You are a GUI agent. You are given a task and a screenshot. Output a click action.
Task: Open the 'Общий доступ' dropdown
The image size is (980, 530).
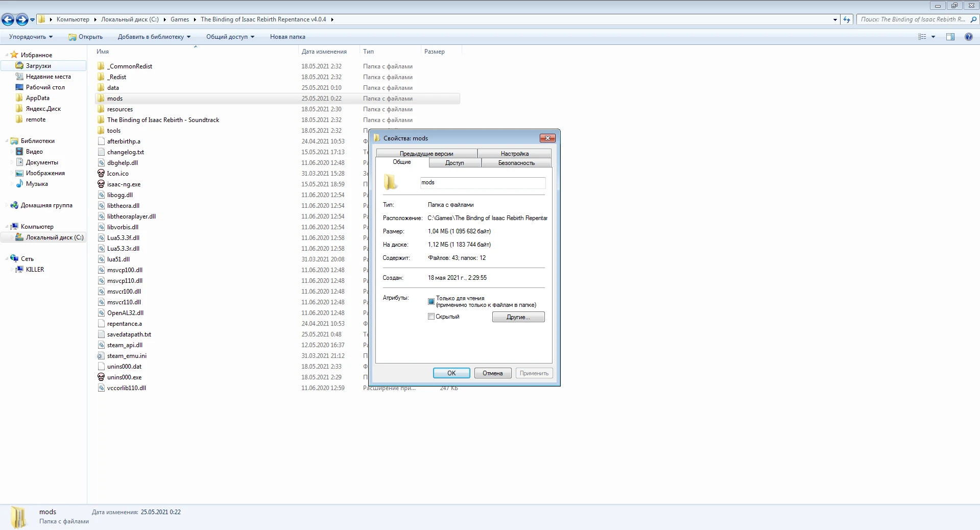click(230, 37)
